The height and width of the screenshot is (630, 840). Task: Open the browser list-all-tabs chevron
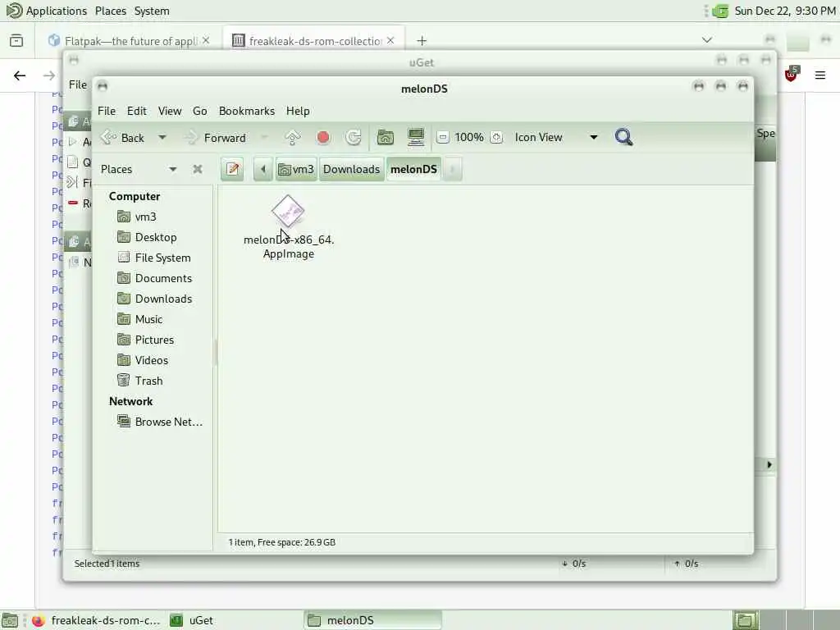pyautogui.click(x=707, y=40)
